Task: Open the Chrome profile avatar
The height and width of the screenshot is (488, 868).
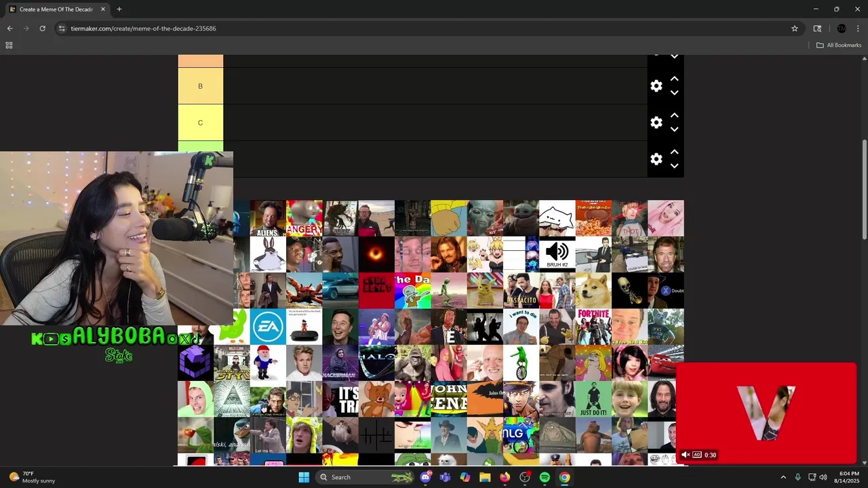Action: point(842,28)
